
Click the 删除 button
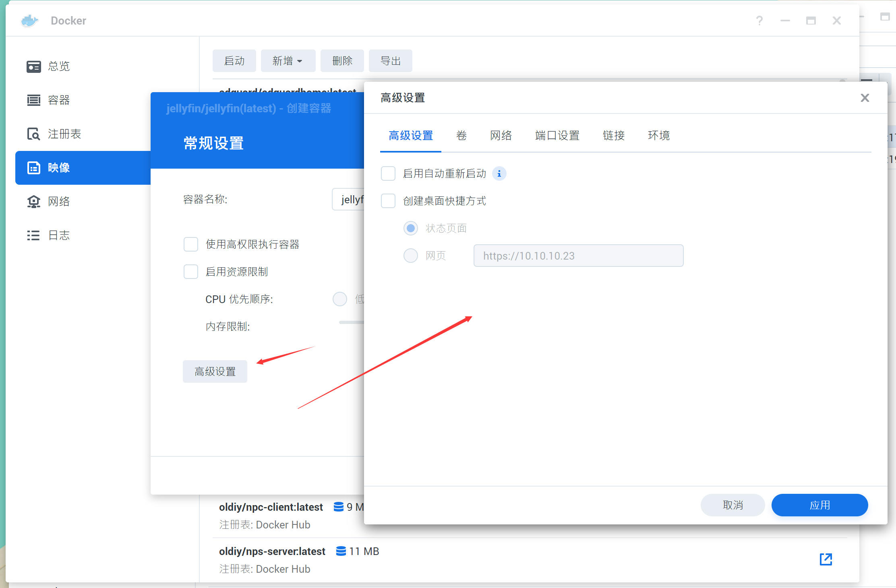click(342, 61)
